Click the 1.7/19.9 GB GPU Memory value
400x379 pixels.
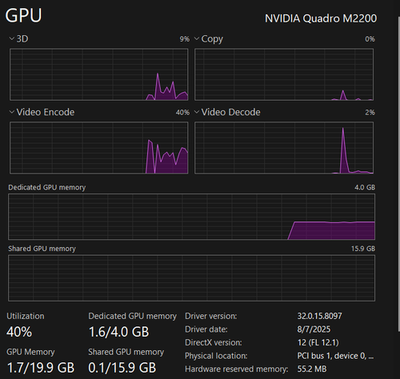coord(41,368)
